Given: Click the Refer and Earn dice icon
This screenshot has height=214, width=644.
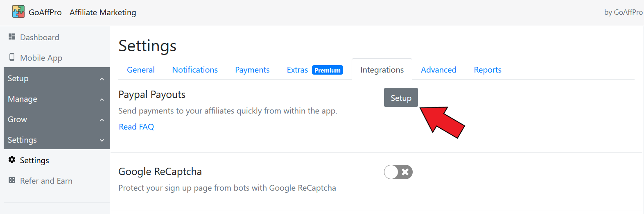Looking at the screenshot, I should (x=12, y=180).
